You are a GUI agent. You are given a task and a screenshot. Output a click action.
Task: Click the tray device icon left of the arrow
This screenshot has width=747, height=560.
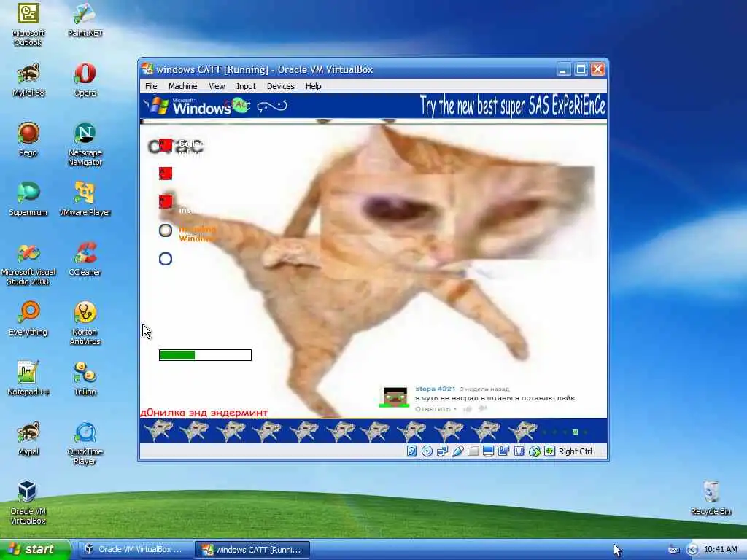click(673, 550)
